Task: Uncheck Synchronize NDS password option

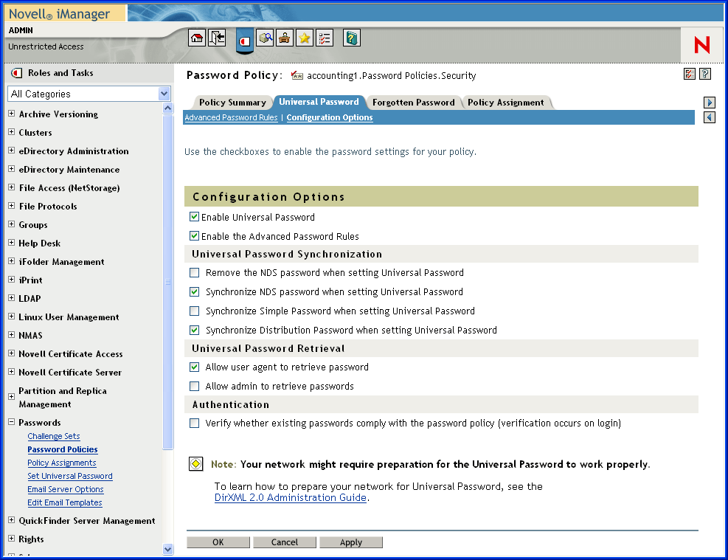Action: pyautogui.click(x=195, y=291)
